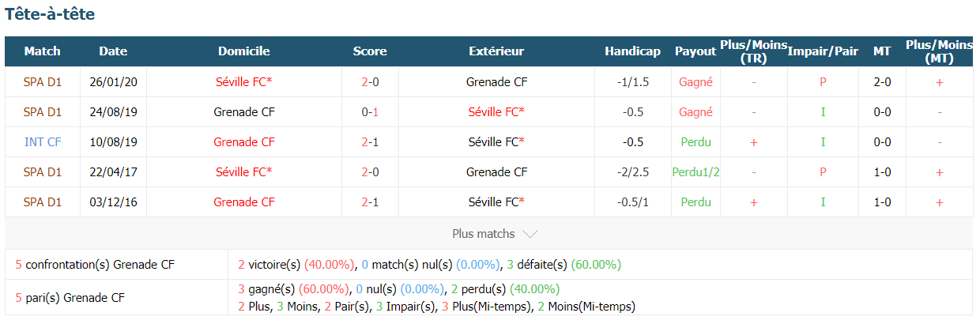The height and width of the screenshot is (324, 980).
Task: Select the Perdu1/2 payout cell
Action: click(x=695, y=171)
